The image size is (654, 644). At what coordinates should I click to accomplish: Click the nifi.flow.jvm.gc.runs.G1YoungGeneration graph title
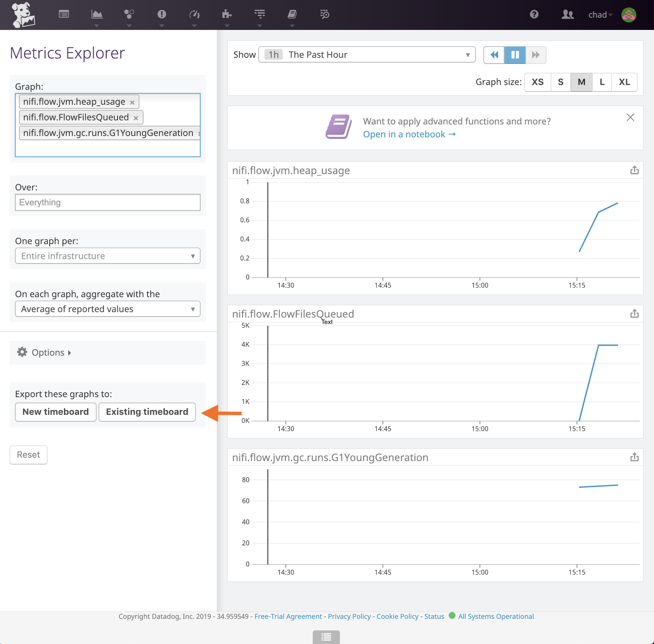point(330,457)
